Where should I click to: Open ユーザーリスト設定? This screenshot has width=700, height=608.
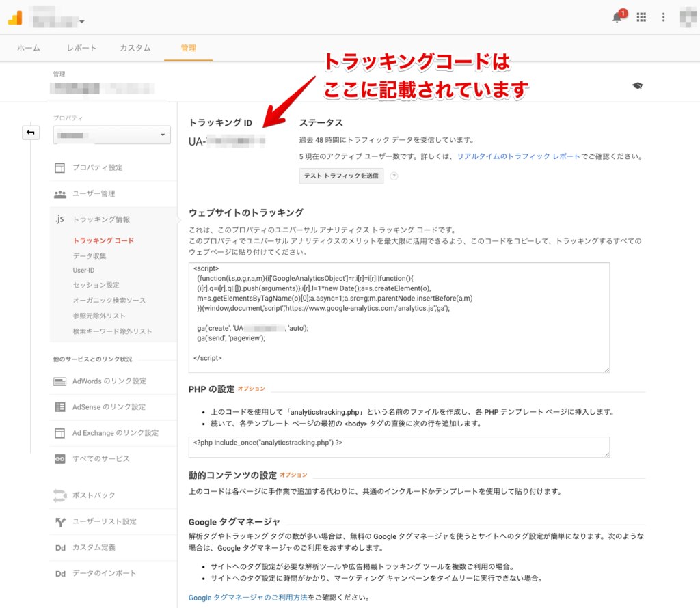click(x=105, y=521)
